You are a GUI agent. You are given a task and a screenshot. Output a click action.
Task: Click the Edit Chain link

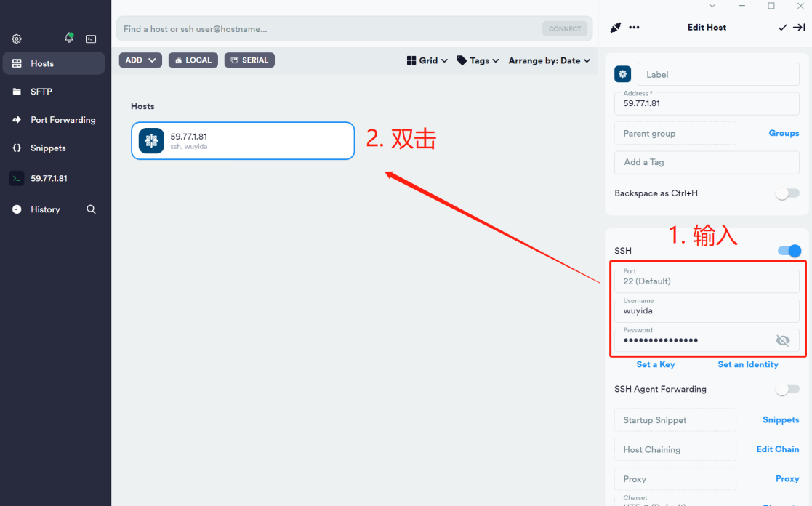click(x=777, y=449)
